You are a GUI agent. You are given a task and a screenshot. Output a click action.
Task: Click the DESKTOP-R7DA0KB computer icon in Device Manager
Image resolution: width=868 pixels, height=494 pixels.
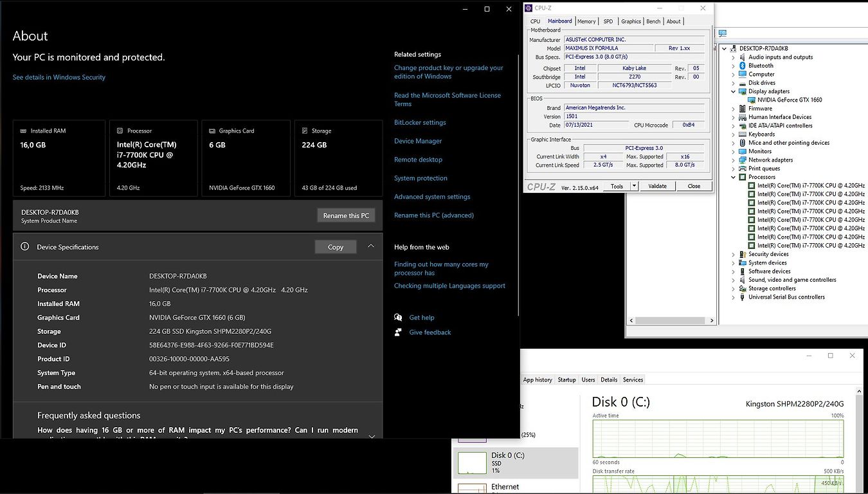tap(733, 49)
